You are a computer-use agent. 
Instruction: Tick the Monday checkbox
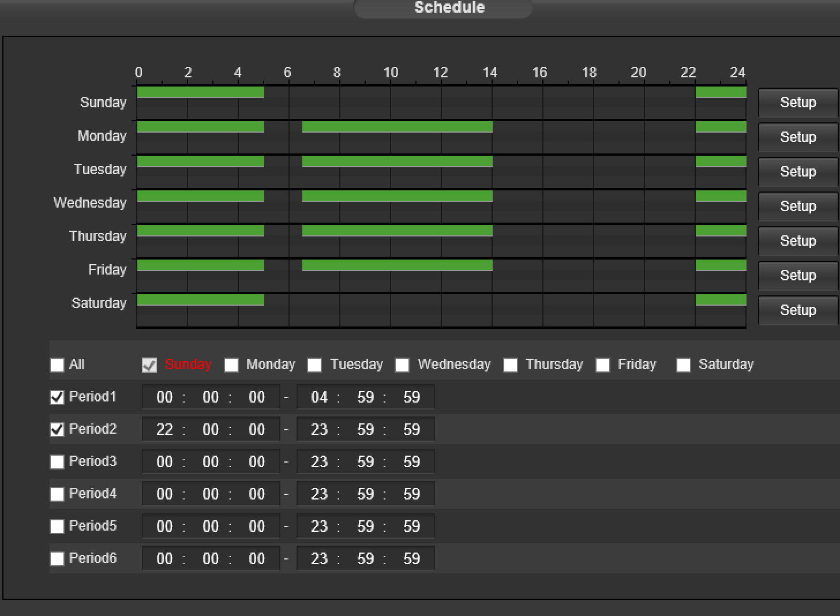[x=231, y=365]
